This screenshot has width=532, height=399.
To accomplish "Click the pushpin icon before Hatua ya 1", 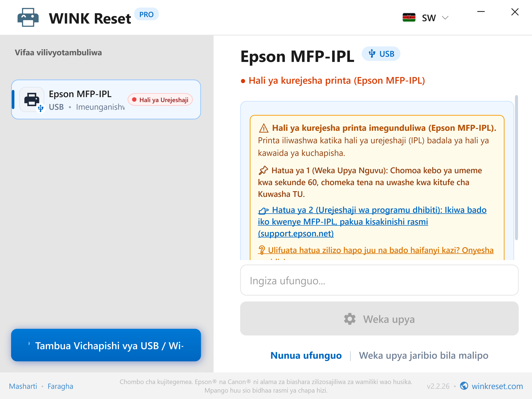I will [263, 170].
